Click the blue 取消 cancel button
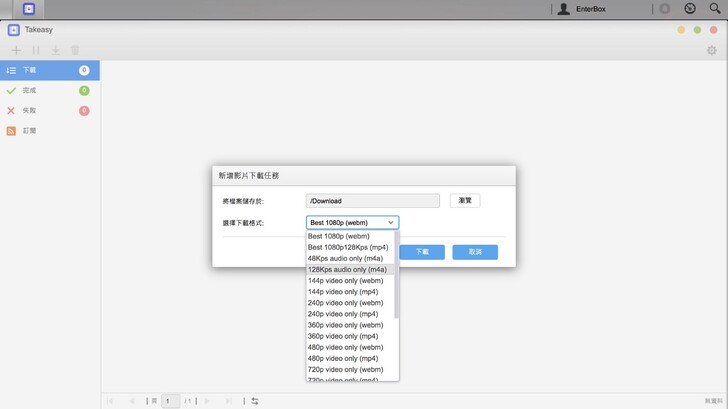 click(x=475, y=252)
